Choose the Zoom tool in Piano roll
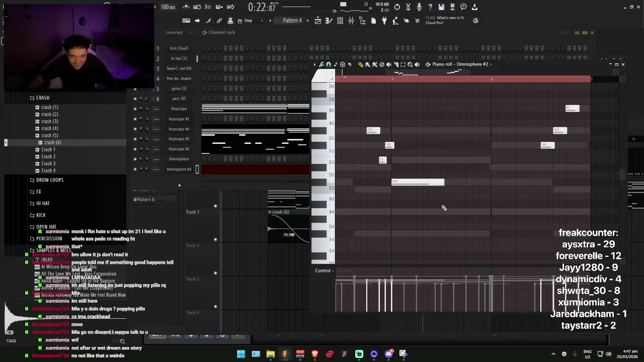 pyautogui.click(x=410, y=64)
